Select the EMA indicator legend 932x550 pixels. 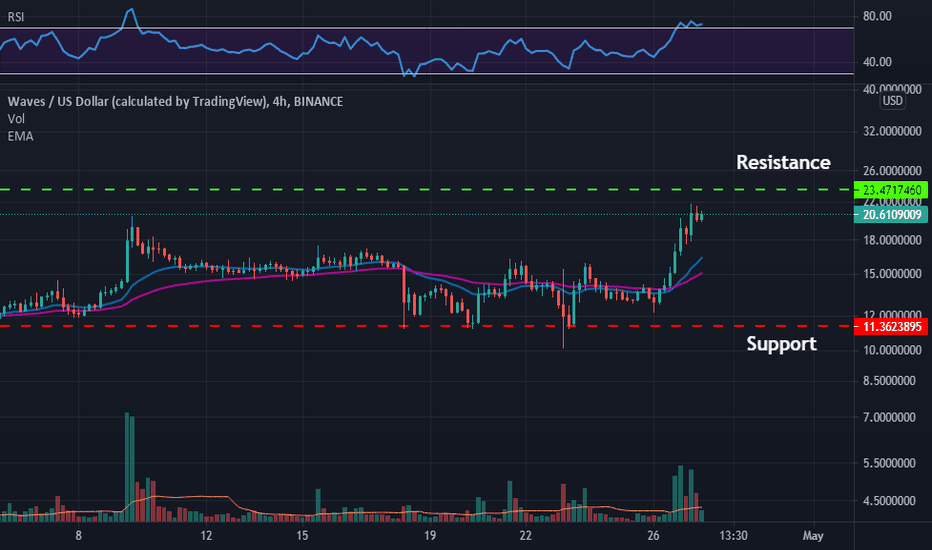pos(20,136)
